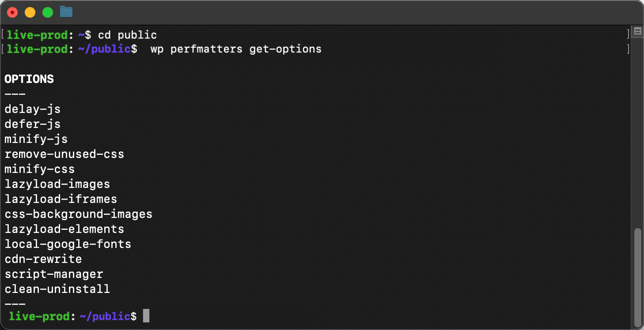Click the yellow minimize window button
The width and height of the screenshot is (644, 330).
tap(30, 12)
